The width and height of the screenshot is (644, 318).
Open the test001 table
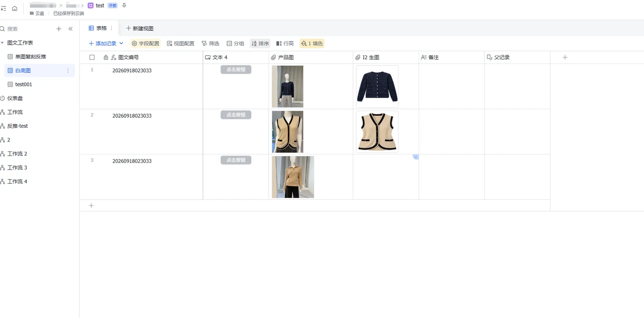[x=24, y=85]
